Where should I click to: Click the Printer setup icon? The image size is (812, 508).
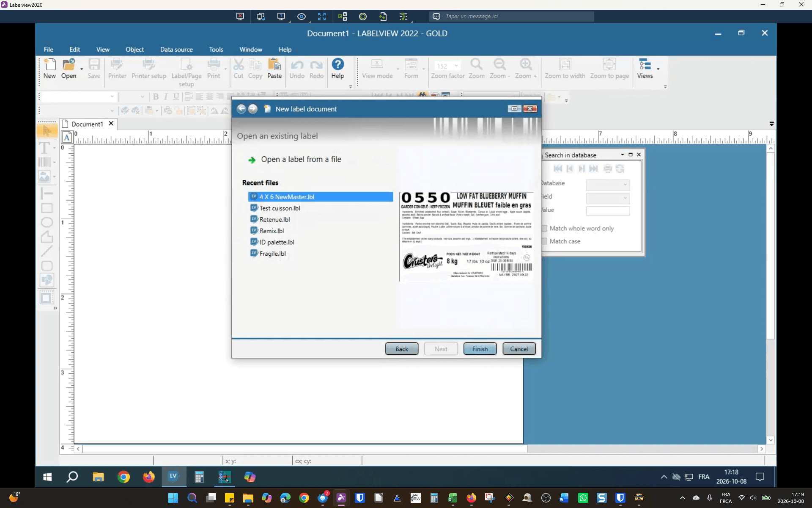click(148, 64)
